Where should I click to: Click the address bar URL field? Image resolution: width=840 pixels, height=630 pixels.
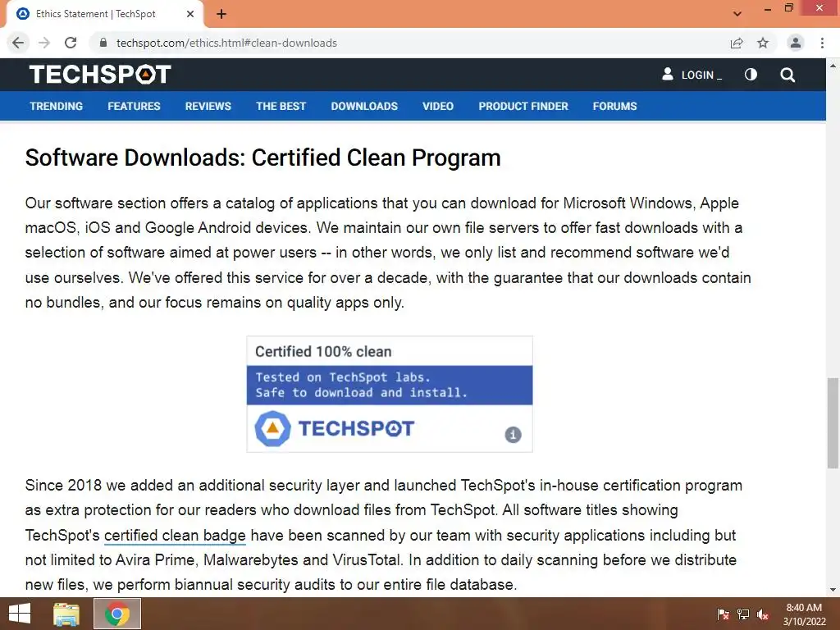pos(413,43)
